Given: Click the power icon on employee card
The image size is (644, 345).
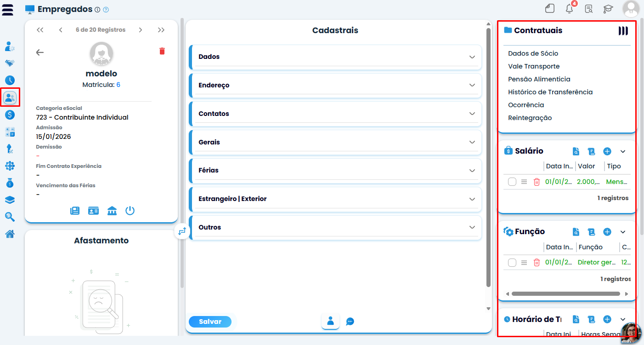Looking at the screenshot, I should [130, 211].
